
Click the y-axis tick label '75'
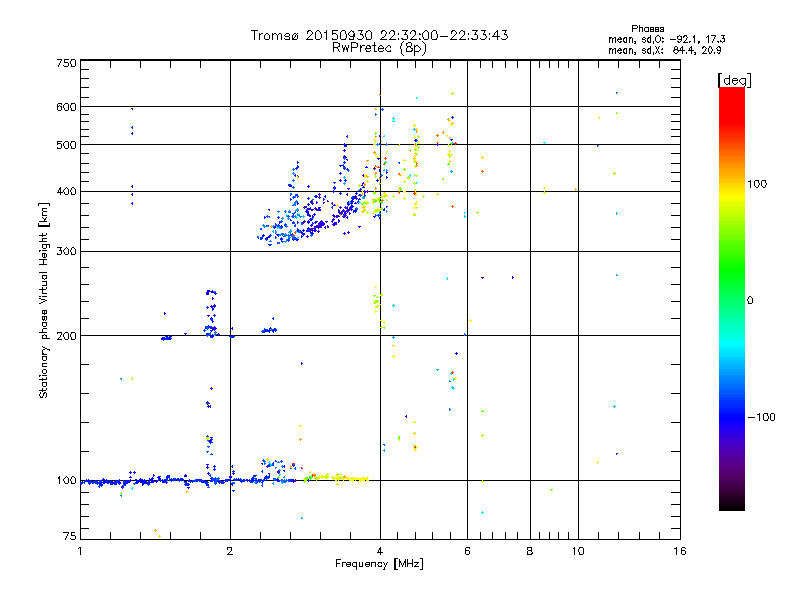69,536
